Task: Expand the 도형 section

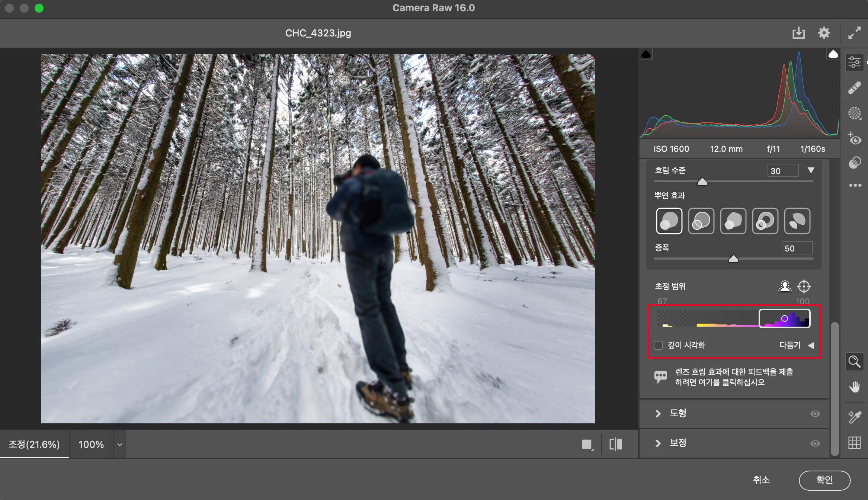Action: (x=658, y=414)
